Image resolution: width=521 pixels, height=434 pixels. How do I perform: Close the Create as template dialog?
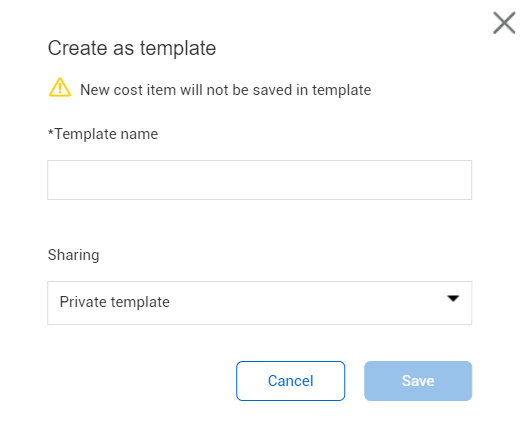point(504,23)
